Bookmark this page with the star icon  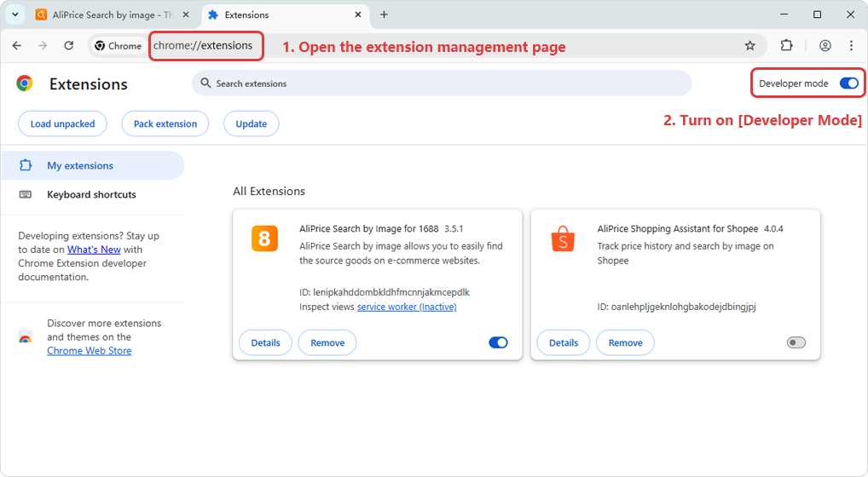(x=749, y=46)
